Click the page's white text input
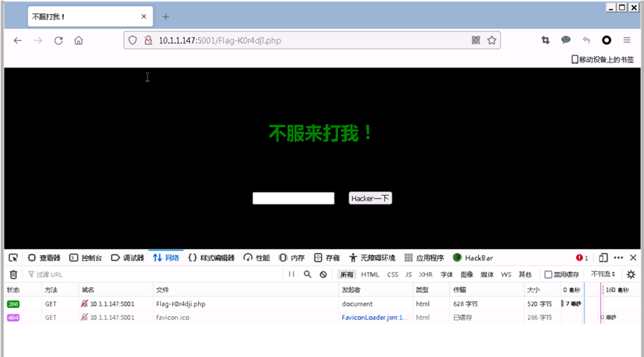The image size is (644, 357). (293, 198)
